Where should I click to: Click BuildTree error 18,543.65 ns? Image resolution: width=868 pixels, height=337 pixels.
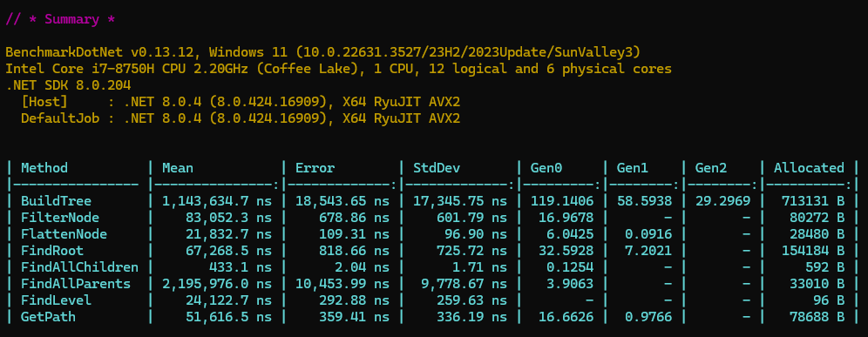pos(342,201)
